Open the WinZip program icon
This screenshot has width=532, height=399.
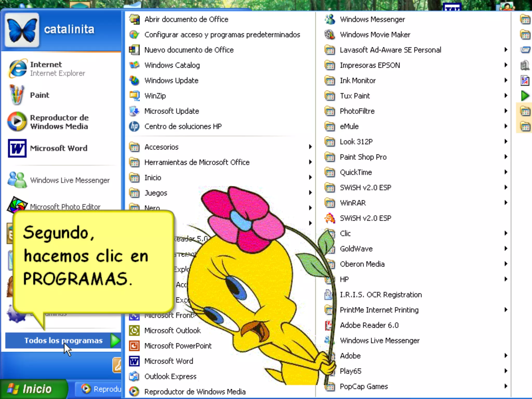(x=135, y=96)
